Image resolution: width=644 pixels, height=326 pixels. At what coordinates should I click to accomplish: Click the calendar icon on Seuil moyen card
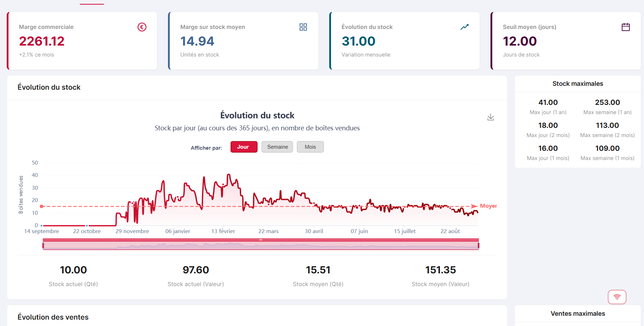click(x=626, y=27)
